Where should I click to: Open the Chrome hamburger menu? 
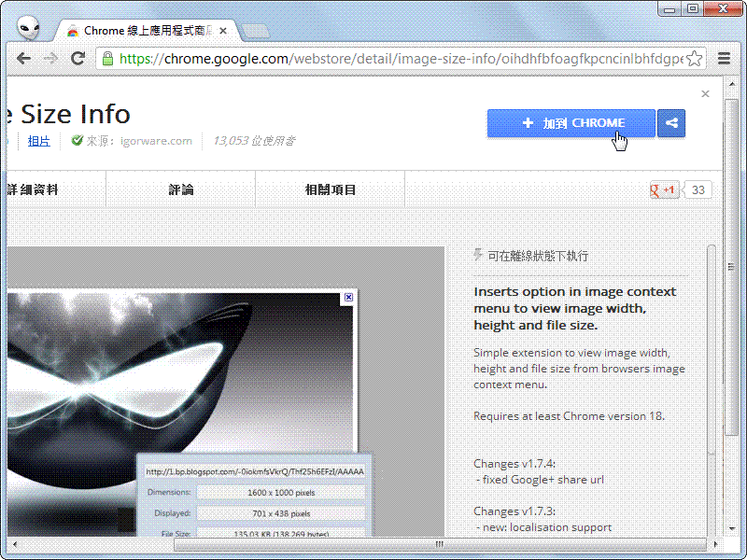point(725,59)
